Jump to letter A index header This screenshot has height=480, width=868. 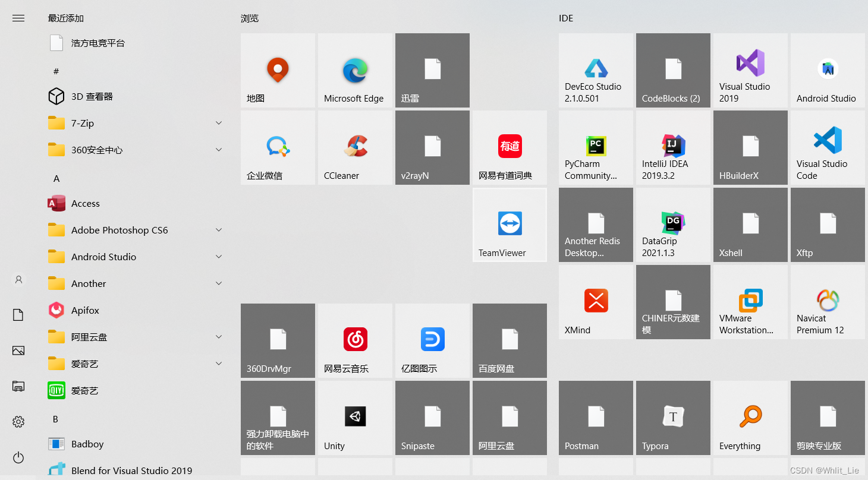(56, 178)
